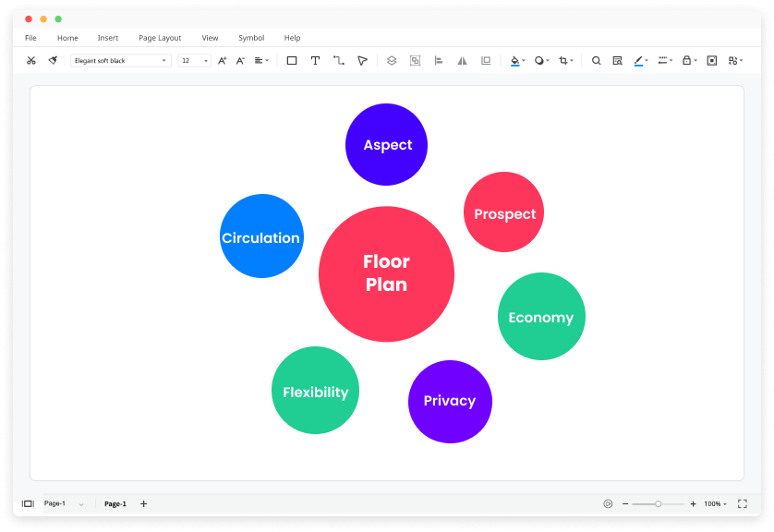Screen dimensions: 774x532
Task: Click the Cut scissors icon
Action: point(30,61)
